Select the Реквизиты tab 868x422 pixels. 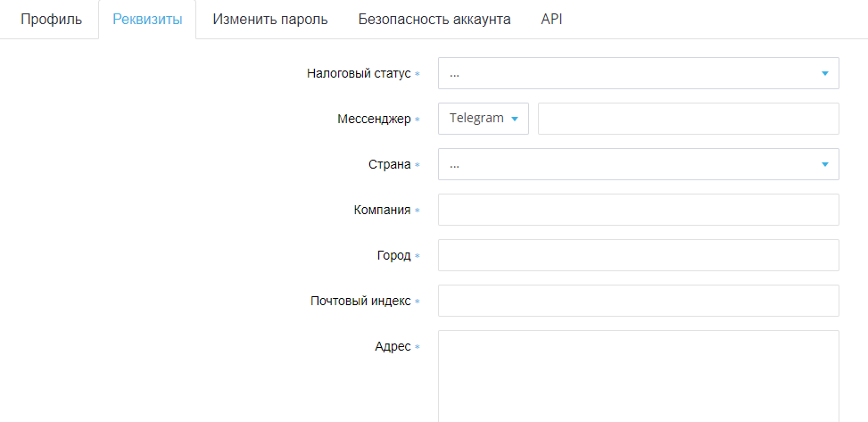147,20
